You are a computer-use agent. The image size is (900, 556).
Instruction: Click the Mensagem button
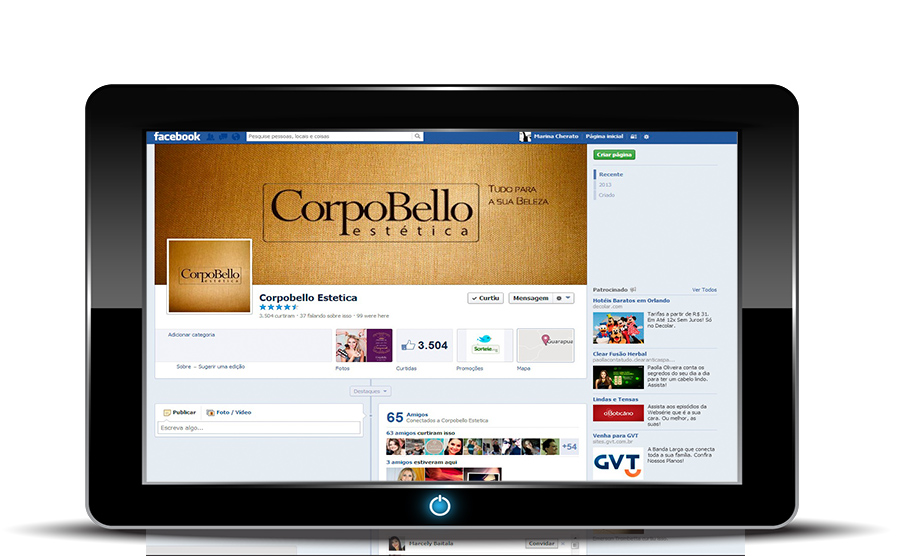[x=530, y=298]
